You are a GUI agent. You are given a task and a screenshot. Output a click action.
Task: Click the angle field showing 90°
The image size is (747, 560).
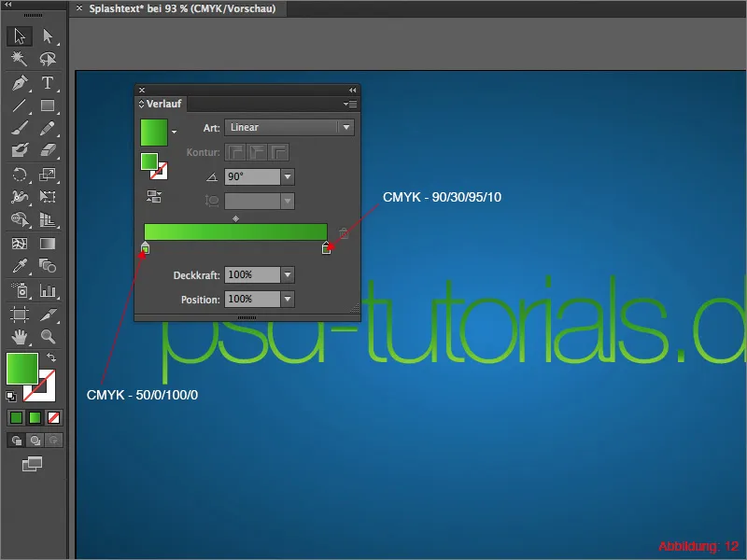point(252,176)
